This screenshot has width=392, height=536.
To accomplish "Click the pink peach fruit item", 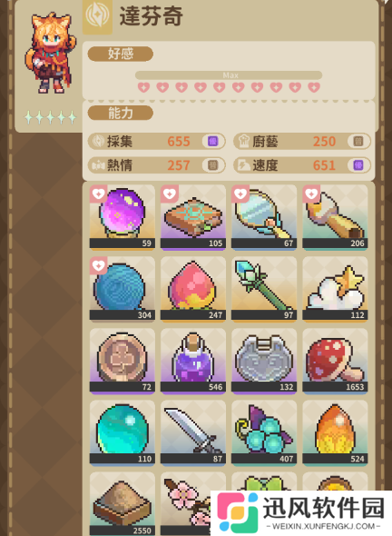I will point(193,289).
